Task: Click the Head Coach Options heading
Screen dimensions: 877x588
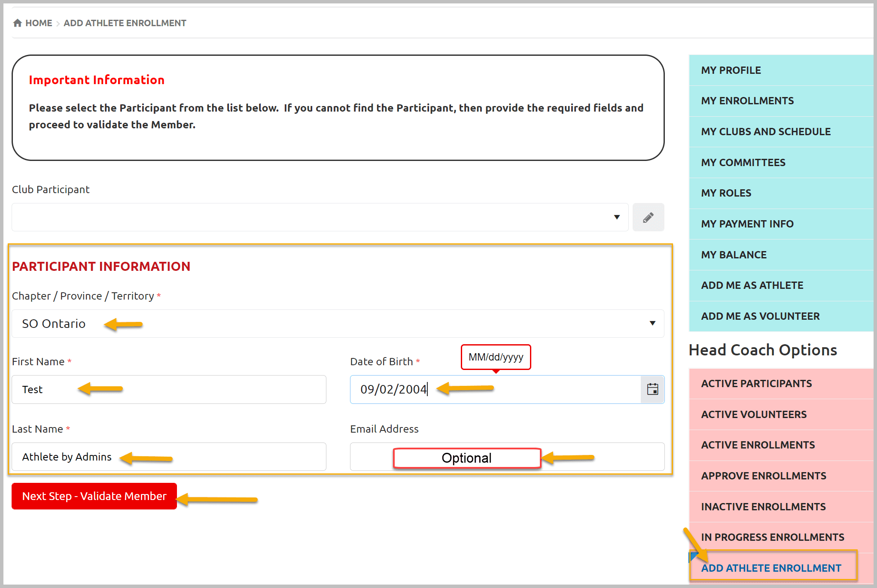Action: tap(763, 350)
